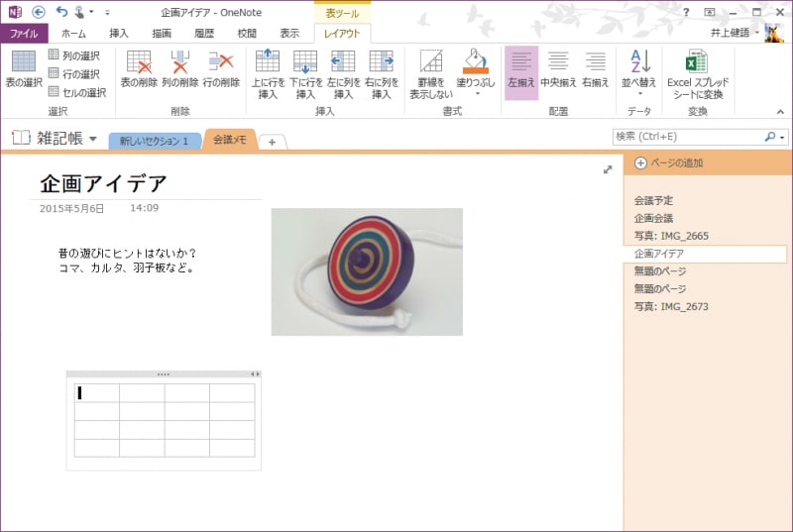The width and height of the screenshot is (793, 532).
Task: Open the Ribbon Display Options icon
Action: (x=710, y=12)
